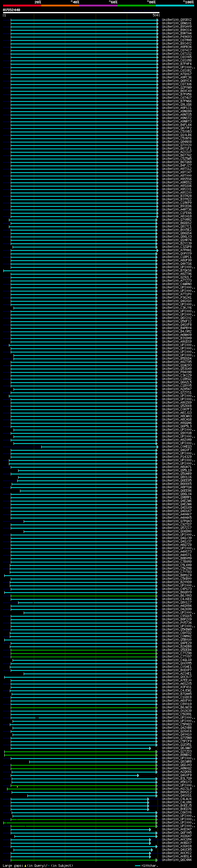Select hit label UniRef100_Q5DEB4
The width and height of the screenshot is (197, 868).
(176, 650)
